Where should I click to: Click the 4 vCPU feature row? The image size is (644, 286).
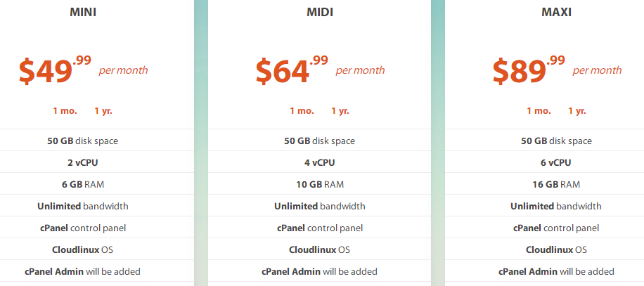(x=320, y=162)
